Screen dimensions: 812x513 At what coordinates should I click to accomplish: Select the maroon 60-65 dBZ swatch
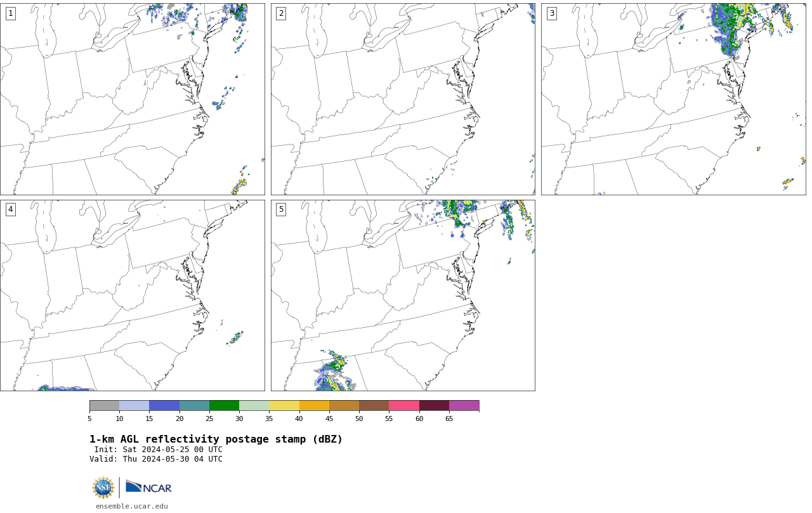[434, 406]
